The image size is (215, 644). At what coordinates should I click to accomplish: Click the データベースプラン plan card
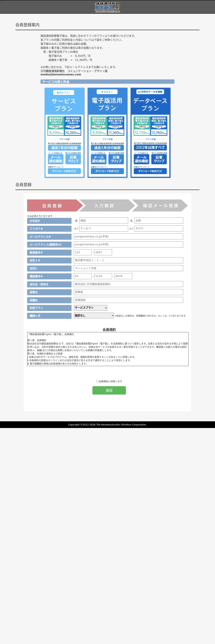point(150,133)
